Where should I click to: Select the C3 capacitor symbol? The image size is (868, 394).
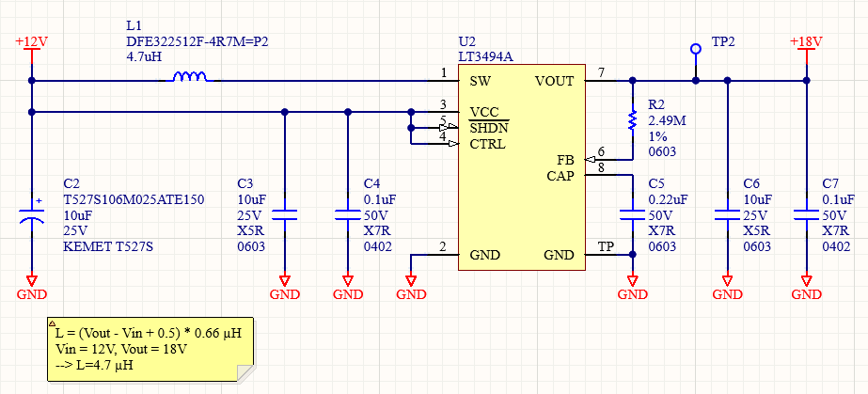[285, 214]
